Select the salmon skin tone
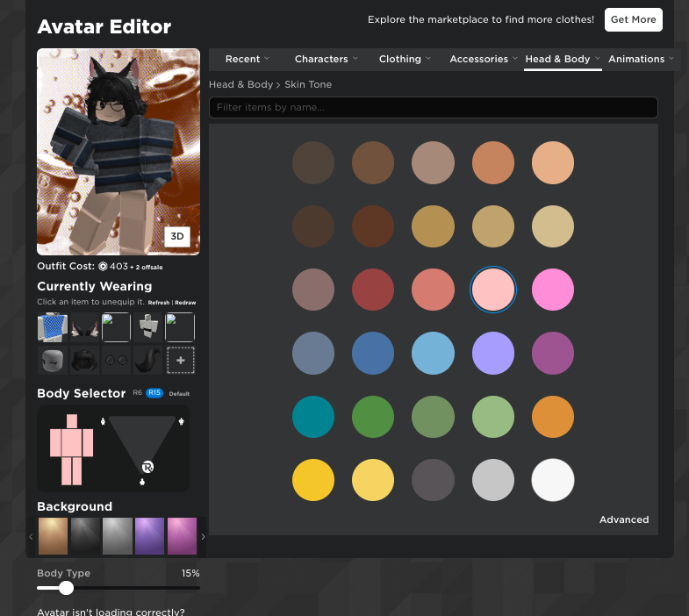This screenshot has width=689, height=616. coord(433,290)
